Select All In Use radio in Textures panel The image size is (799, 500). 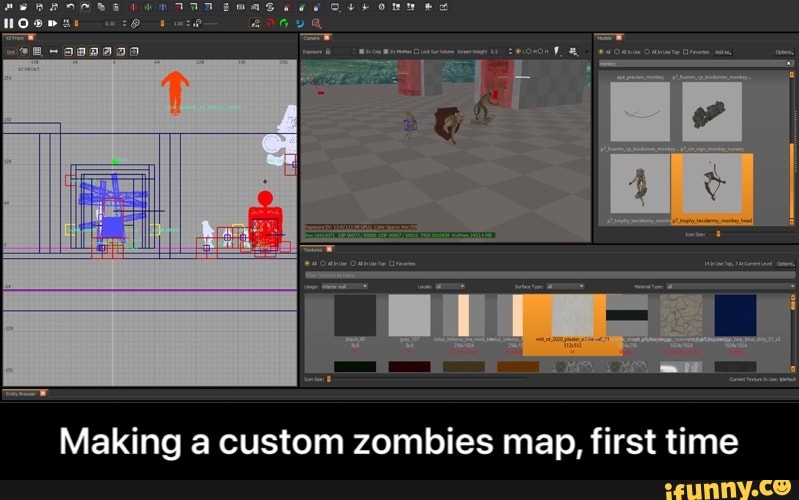pos(323,264)
